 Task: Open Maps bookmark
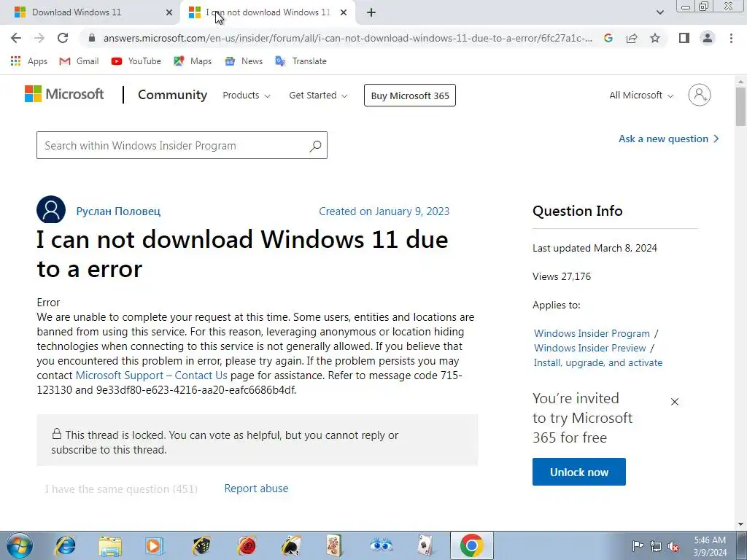click(193, 61)
